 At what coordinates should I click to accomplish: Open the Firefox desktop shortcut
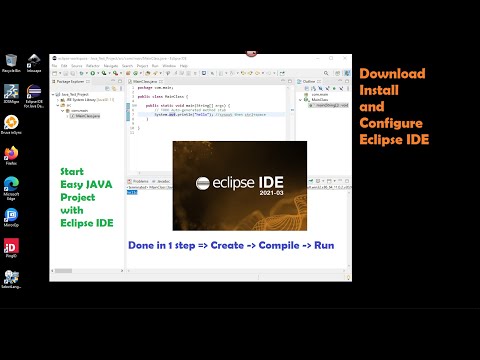coord(11,155)
